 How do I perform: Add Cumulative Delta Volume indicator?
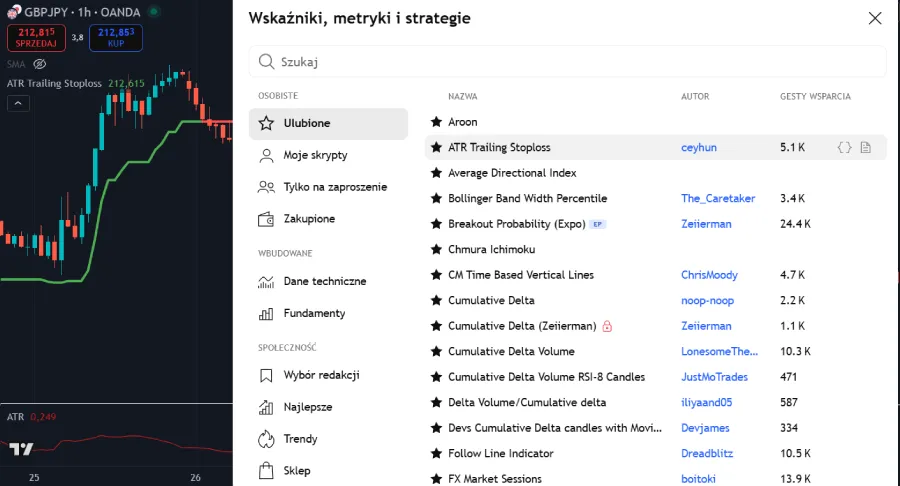tap(655, 351)
